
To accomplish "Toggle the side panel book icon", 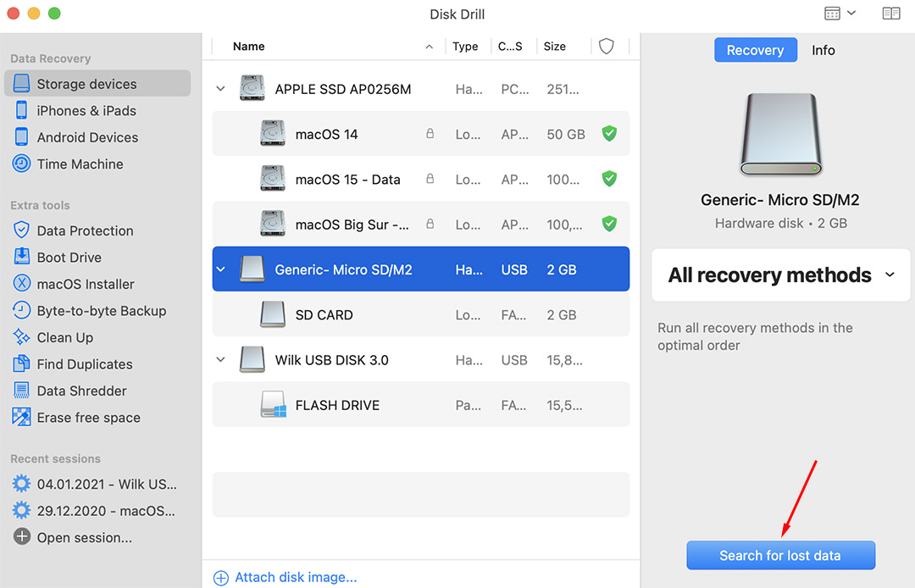I will (x=891, y=14).
